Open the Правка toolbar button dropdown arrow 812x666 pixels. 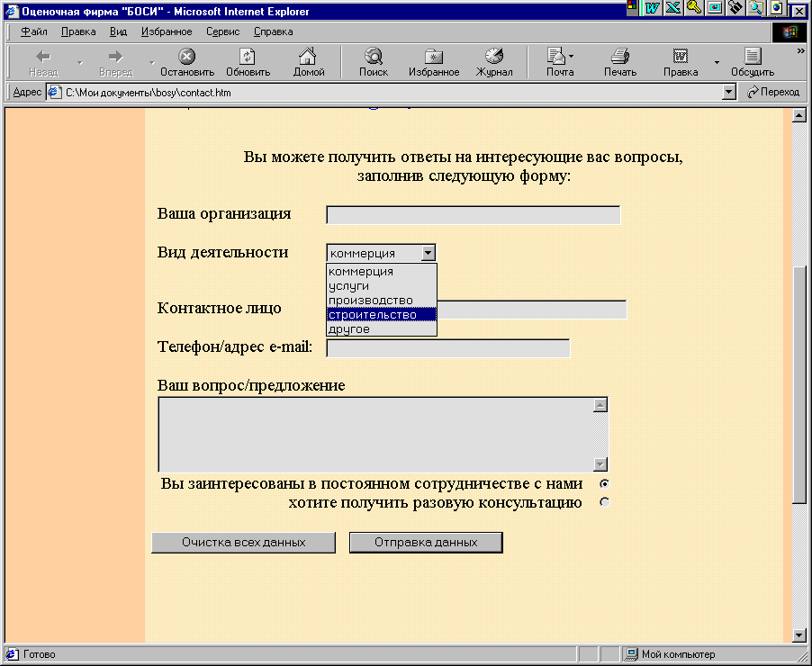tap(717, 62)
